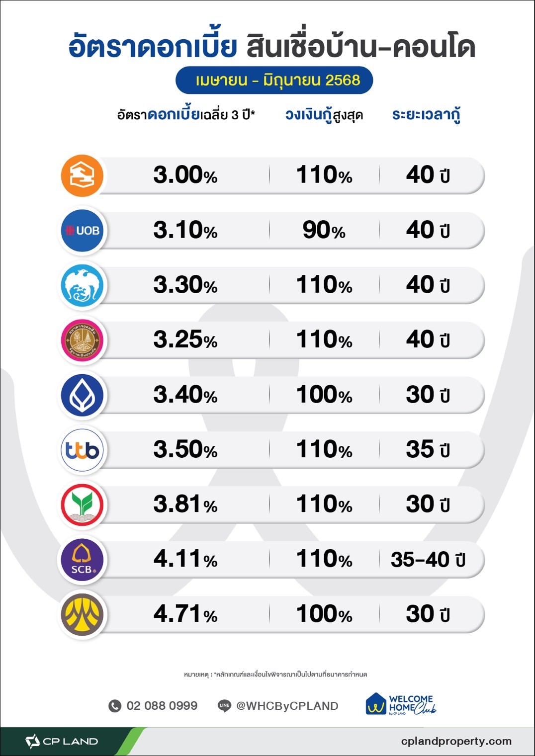This screenshot has width=535, height=756.
Task: Click the @WHCByCPLAND LINE handle
Action: tap(287, 706)
